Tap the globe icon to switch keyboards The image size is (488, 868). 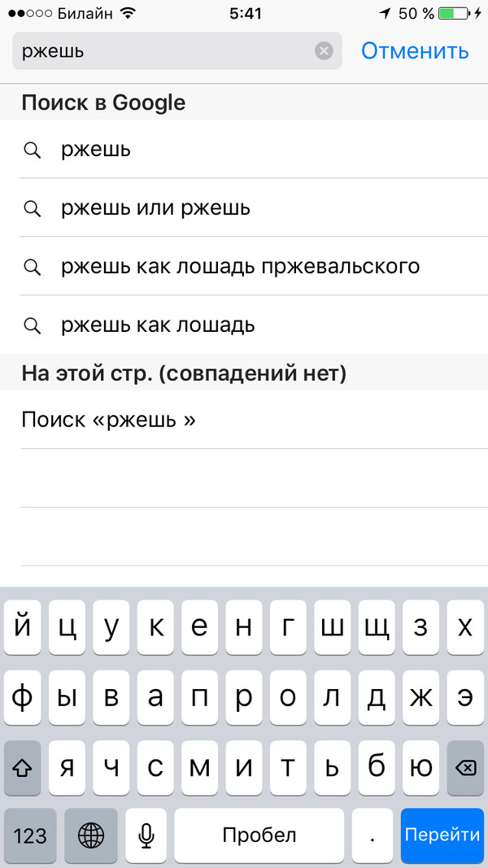pos(90,835)
